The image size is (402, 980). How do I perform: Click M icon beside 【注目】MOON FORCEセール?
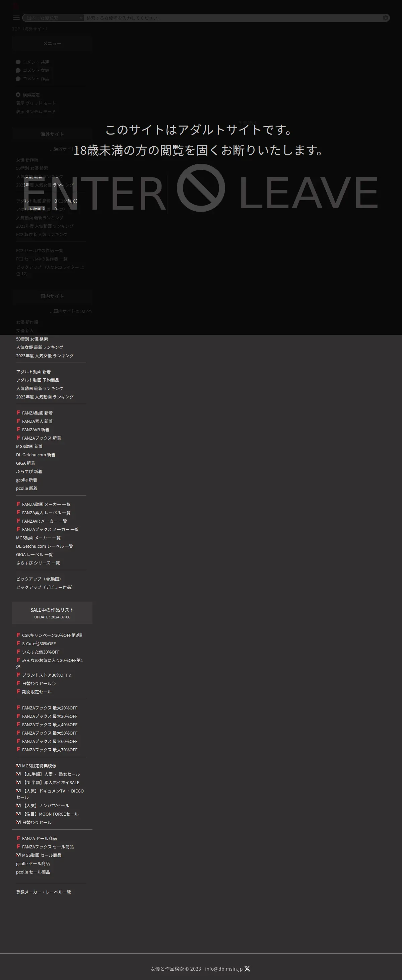[x=18, y=813]
